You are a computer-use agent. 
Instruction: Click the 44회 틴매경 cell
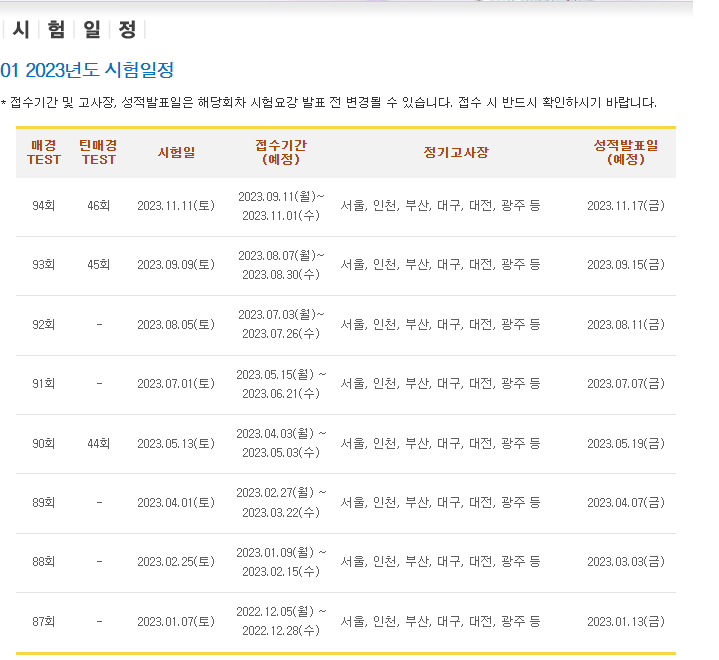point(99,444)
